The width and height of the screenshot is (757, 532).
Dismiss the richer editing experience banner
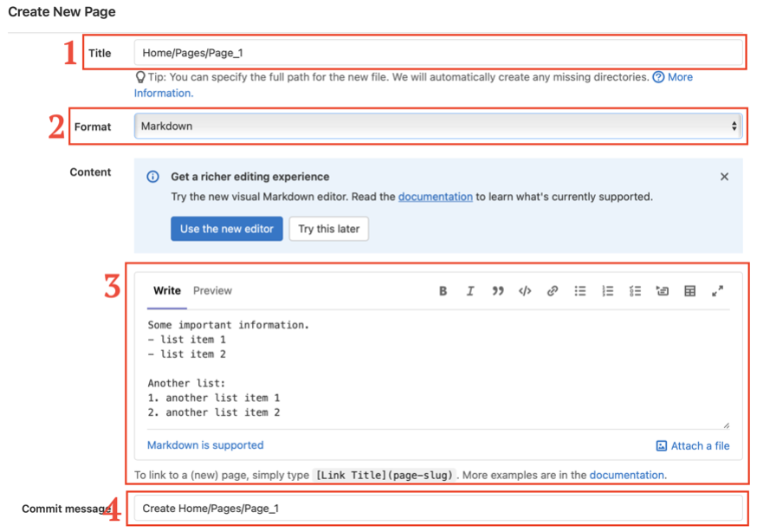[724, 177]
